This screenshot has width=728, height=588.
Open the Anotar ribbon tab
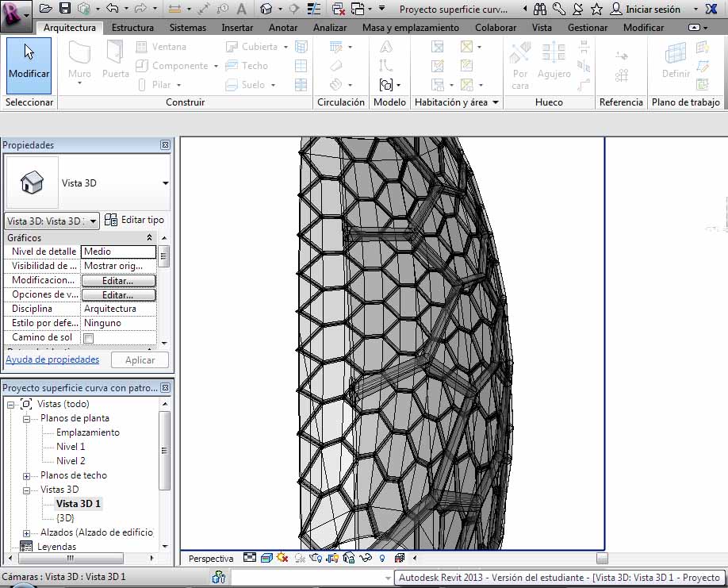pyautogui.click(x=283, y=27)
